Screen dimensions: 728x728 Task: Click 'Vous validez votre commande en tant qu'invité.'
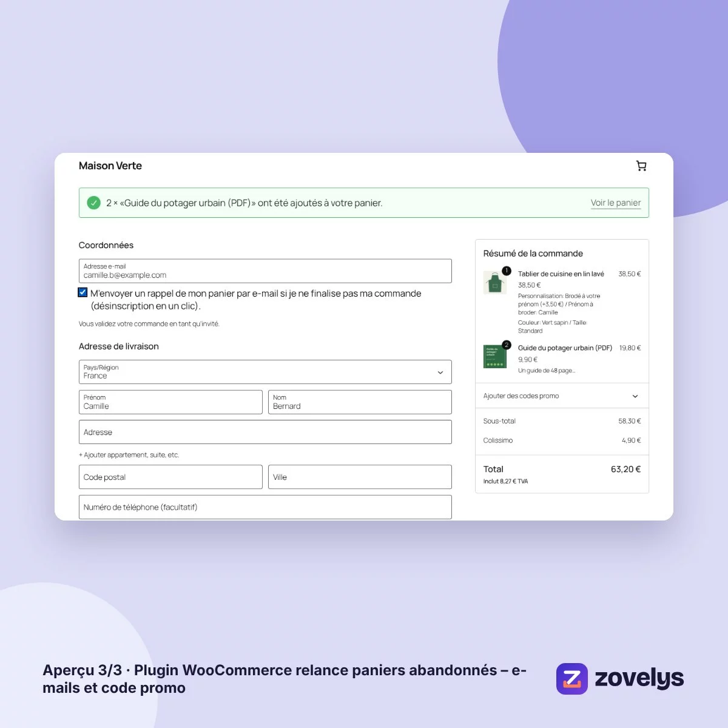149,324
